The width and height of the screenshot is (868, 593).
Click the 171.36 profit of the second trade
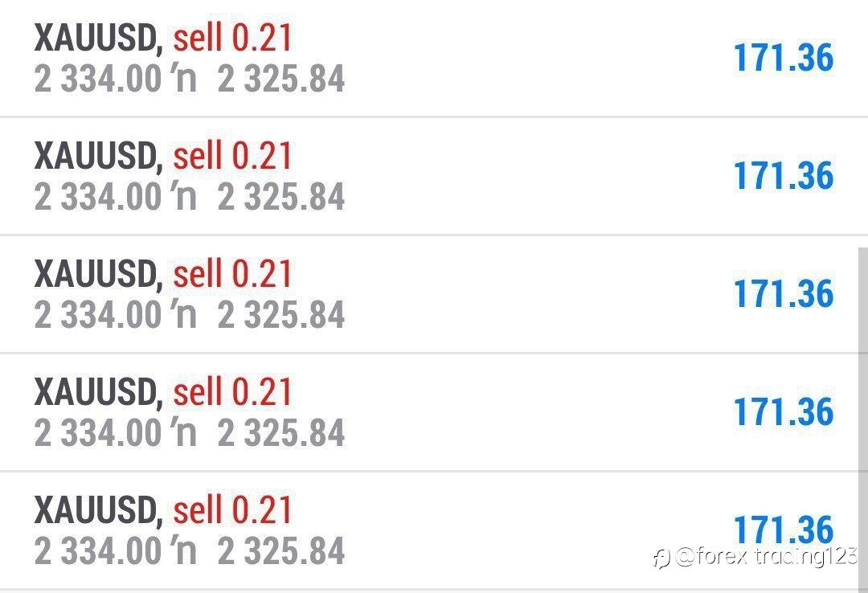pyautogui.click(x=784, y=175)
